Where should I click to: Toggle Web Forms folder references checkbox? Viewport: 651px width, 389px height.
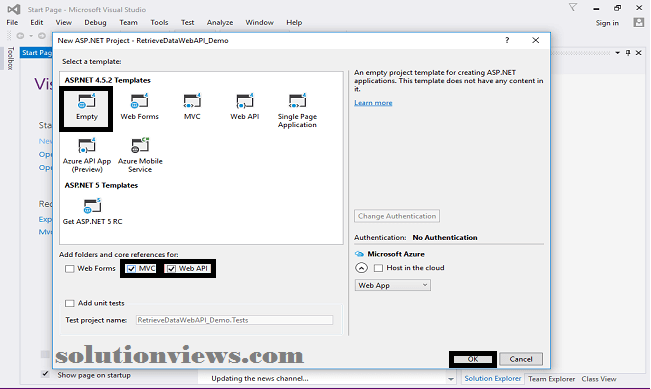[x=69, y=269]
